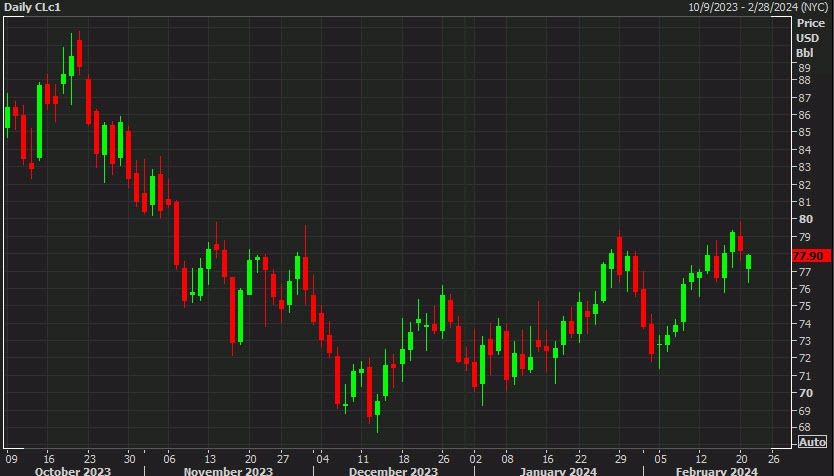
Task: Click the 10/9/2023 - 2/28/2024 (NYC) date range
Action: pos(758,7)
